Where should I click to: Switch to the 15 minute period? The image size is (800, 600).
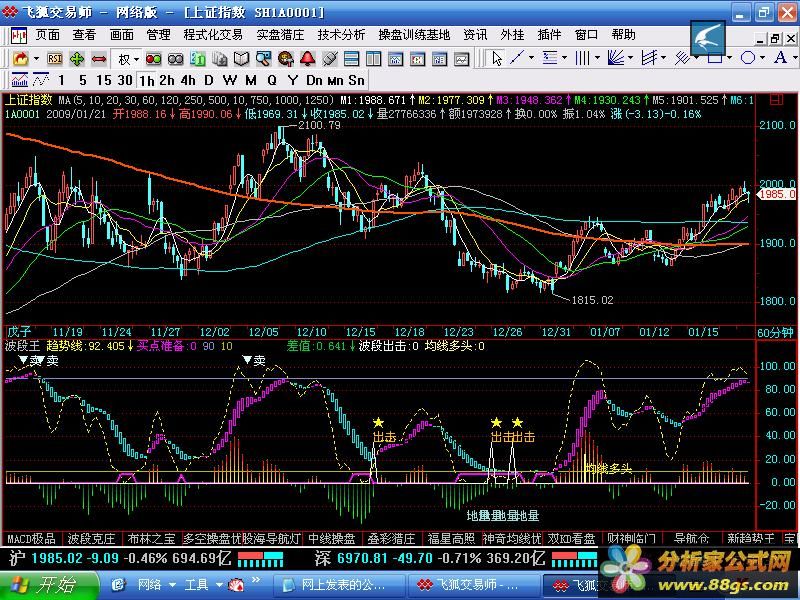(x=104, y=80)
